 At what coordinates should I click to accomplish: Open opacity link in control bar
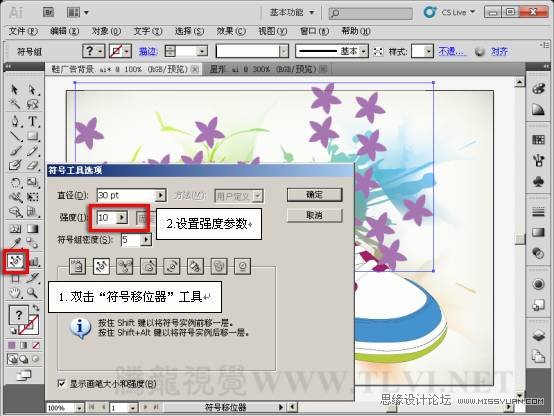(452, 52)
